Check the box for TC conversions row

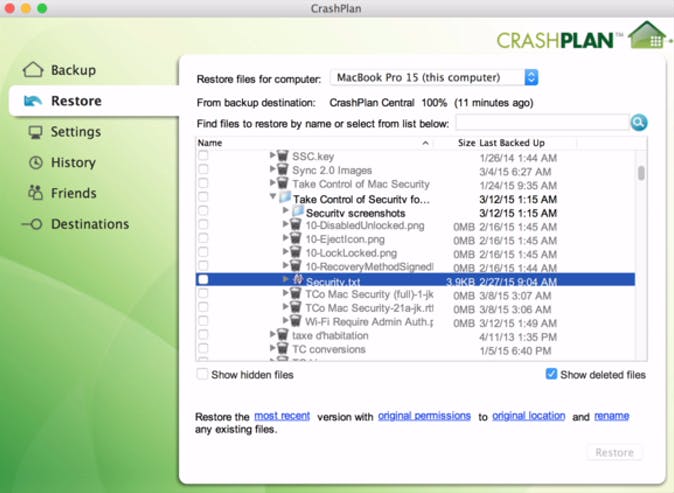coord(203,348)
